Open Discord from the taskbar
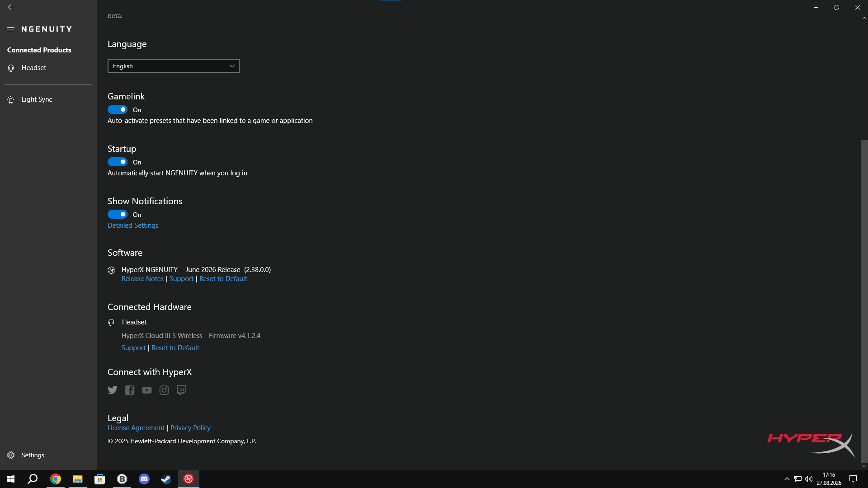The height and width of the screenshot is (488, 868). (x=144, y=479)
